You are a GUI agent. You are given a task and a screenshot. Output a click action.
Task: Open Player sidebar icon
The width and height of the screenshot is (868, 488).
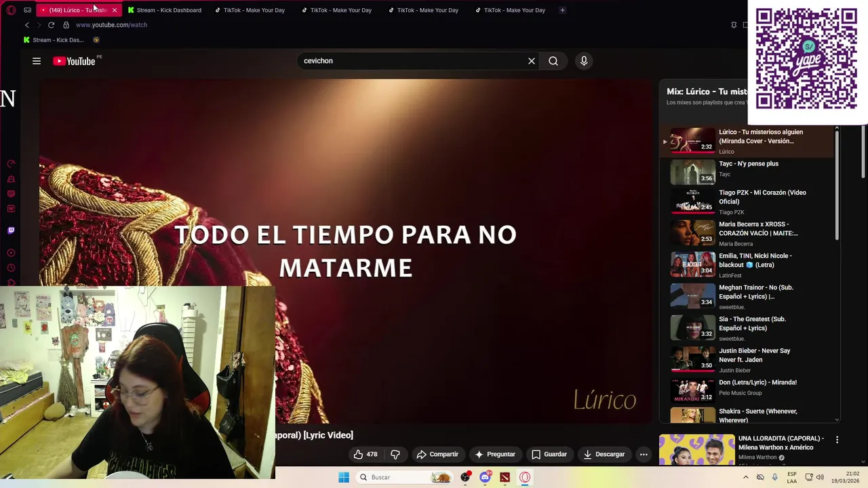pyautogui.click(x=11, y=253)
